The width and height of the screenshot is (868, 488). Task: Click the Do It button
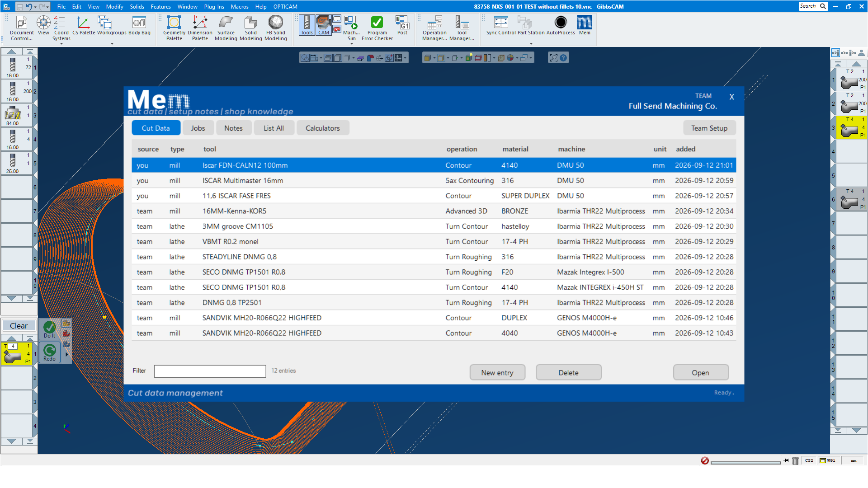50,329
